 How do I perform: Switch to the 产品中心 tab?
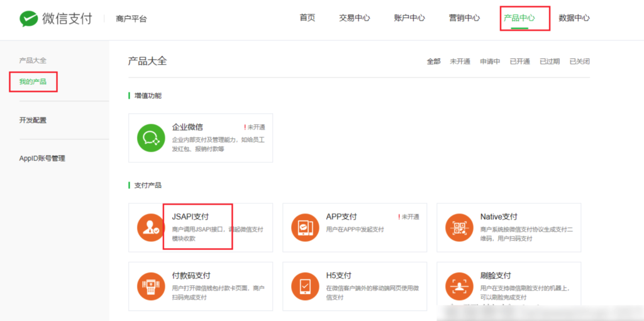519,18
